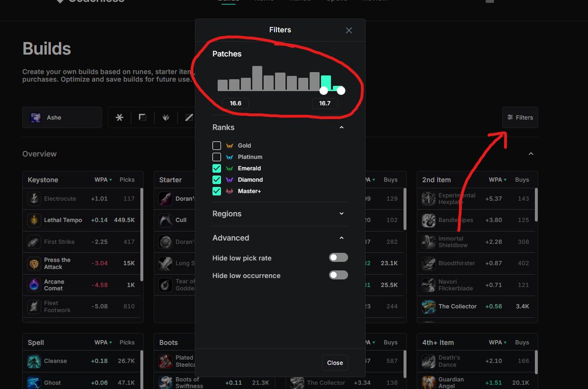Click the Immortal Shieldbow item icon
Viewport: 588px width, 389px height.
pyautogui.click(x=429, y=242)
